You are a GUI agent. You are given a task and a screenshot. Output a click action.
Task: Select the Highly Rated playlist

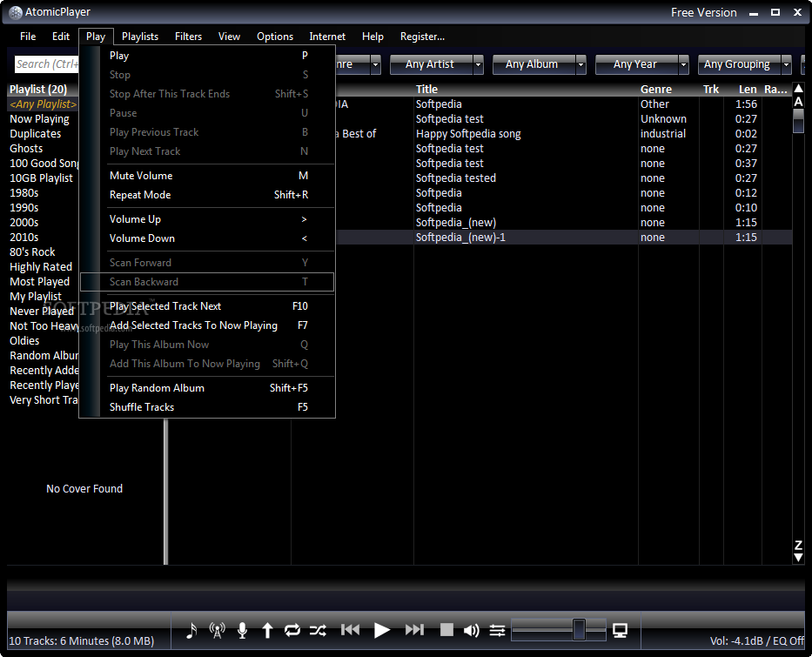(x=40, y=267)
